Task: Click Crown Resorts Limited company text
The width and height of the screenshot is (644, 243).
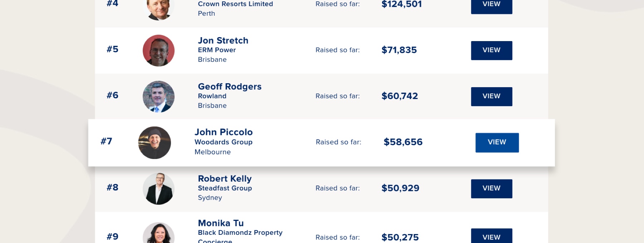Action: (x=235, y=4)
